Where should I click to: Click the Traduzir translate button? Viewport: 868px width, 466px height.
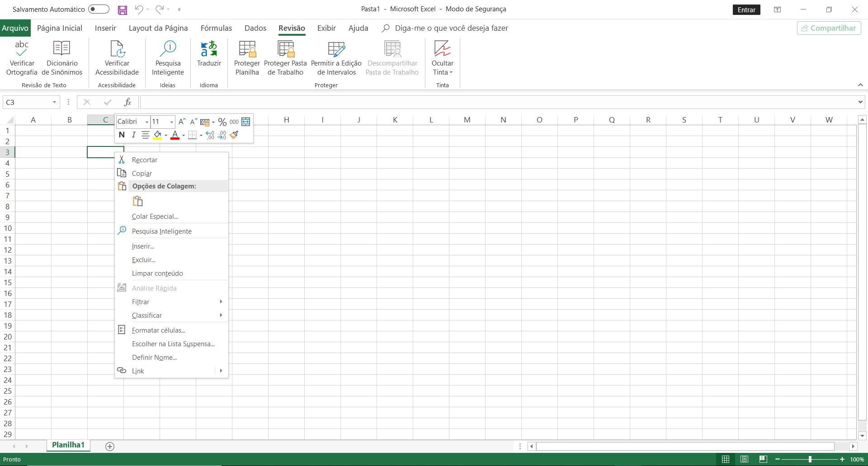pos(209,54)
